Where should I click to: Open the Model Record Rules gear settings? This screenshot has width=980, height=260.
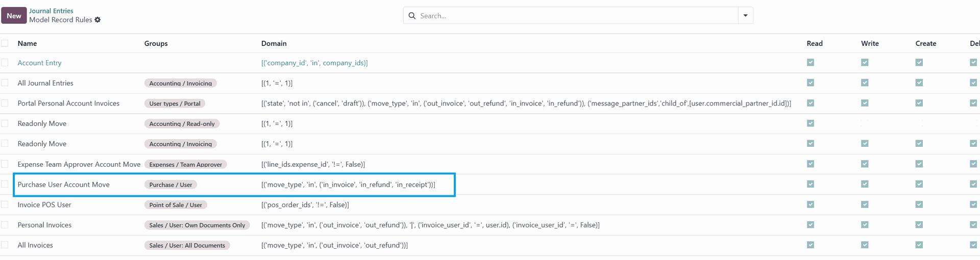97,20
